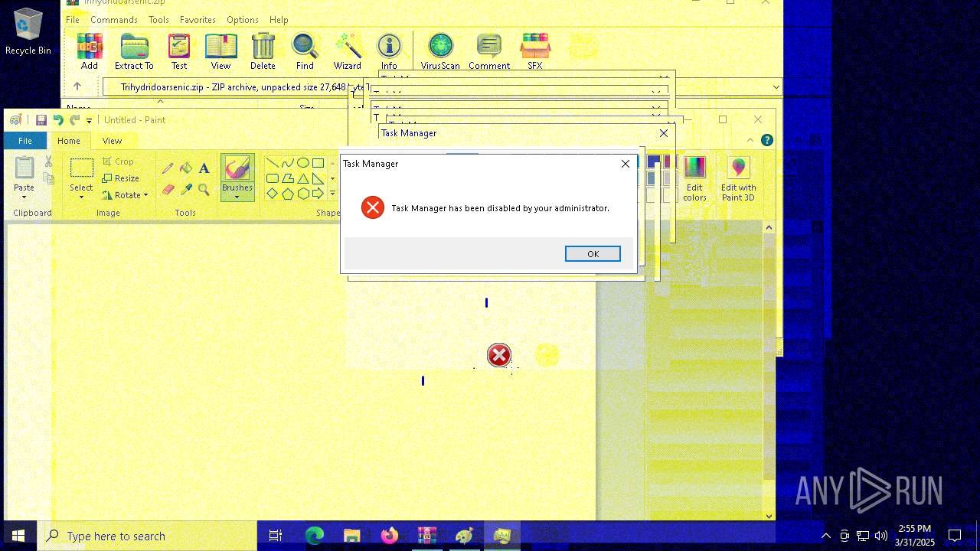Expand the Brushes dropdown arrow
The width and height of the screenshot is (980, 551).
coord(237,197)
